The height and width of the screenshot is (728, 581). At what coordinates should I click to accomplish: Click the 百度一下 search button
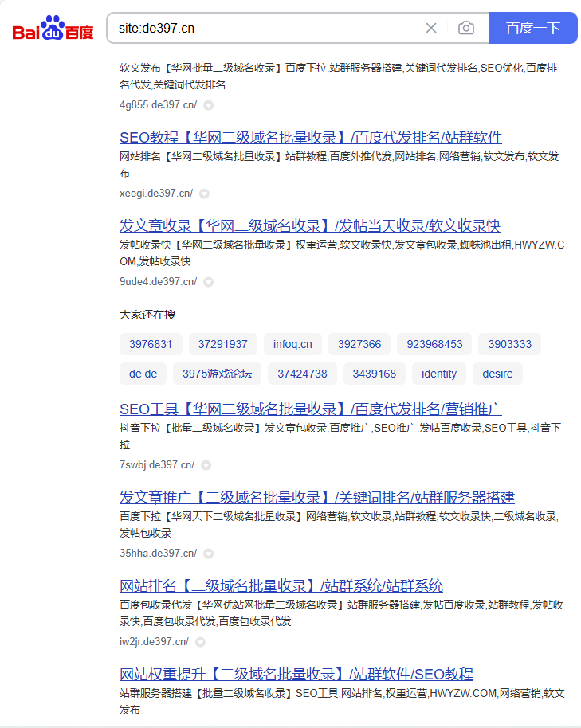click(532, 29)
